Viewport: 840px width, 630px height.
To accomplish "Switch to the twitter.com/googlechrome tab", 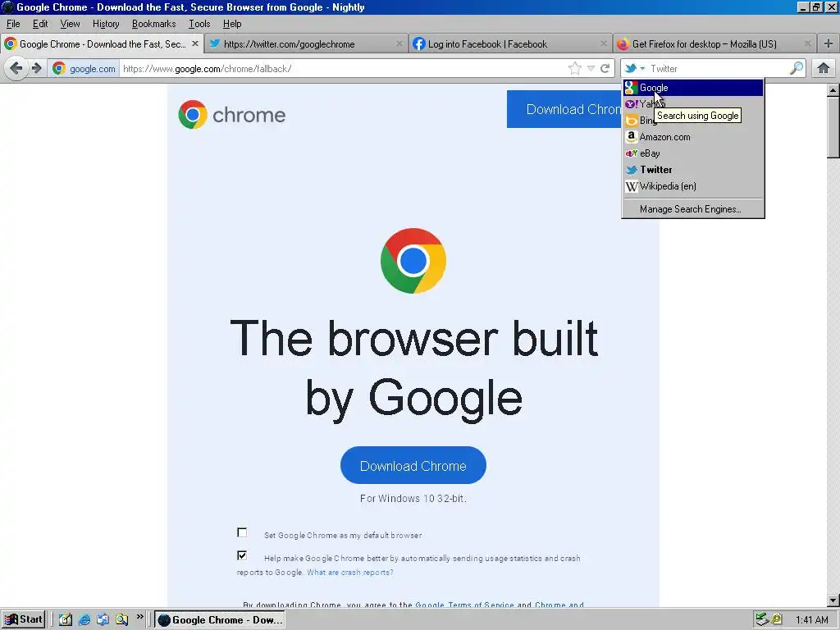I will (305, 44).
